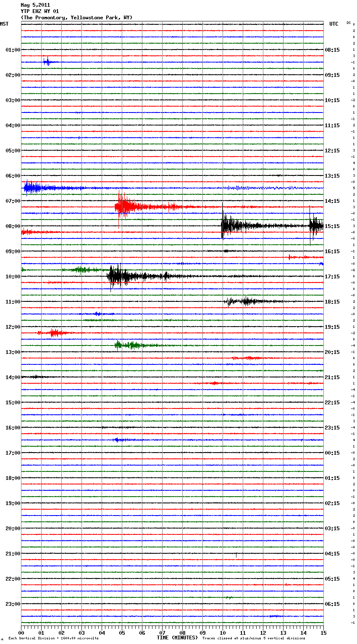Select the "08:00" MST time label
The width and height of the screenshot is (357, 644).
coord(13,226)
